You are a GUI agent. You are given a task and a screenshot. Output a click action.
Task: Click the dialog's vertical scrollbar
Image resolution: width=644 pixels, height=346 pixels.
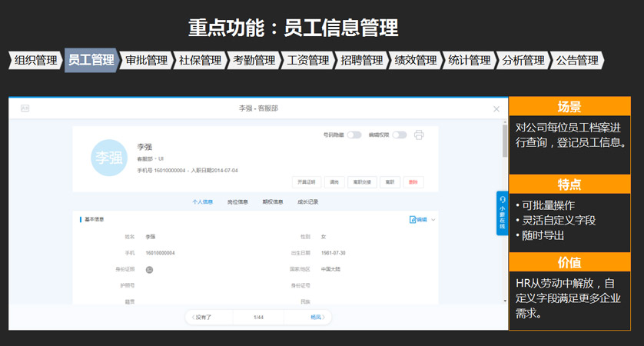click(x=505, y=142)
